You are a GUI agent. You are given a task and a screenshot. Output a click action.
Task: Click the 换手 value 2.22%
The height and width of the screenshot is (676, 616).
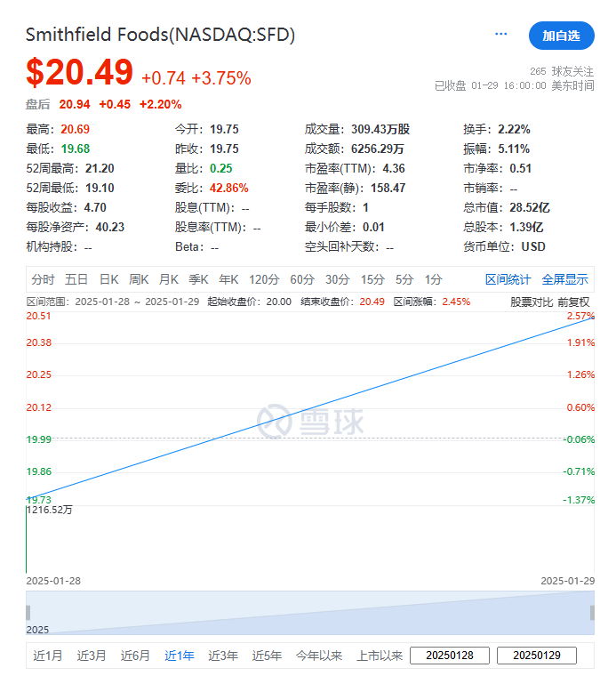point(514,129)
